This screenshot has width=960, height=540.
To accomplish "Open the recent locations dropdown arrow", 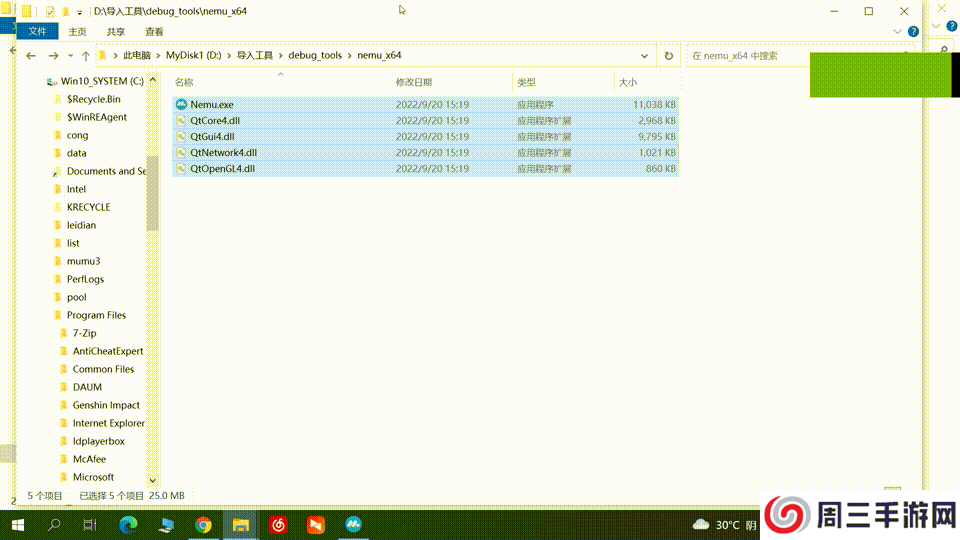I will (x=70, y=56).
